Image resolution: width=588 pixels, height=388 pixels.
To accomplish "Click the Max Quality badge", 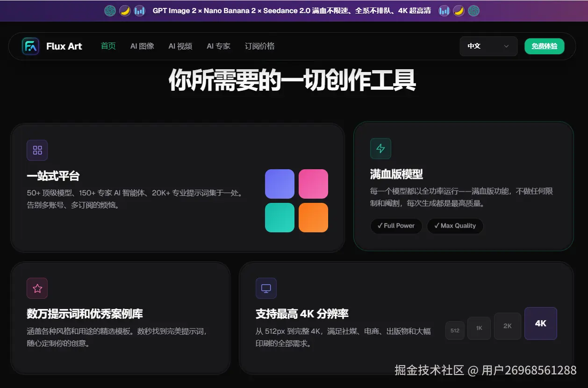I will tap(455, 226).
